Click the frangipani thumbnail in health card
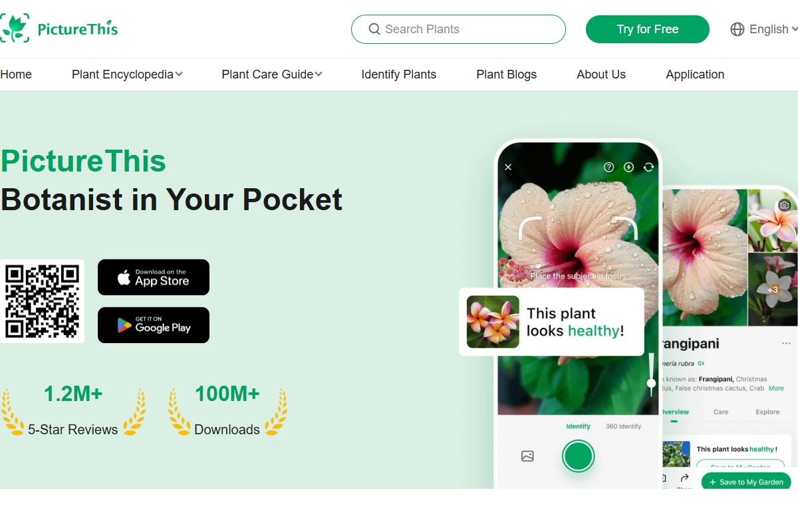Screen dimensions: 798x532 click(x=493, y=322)
